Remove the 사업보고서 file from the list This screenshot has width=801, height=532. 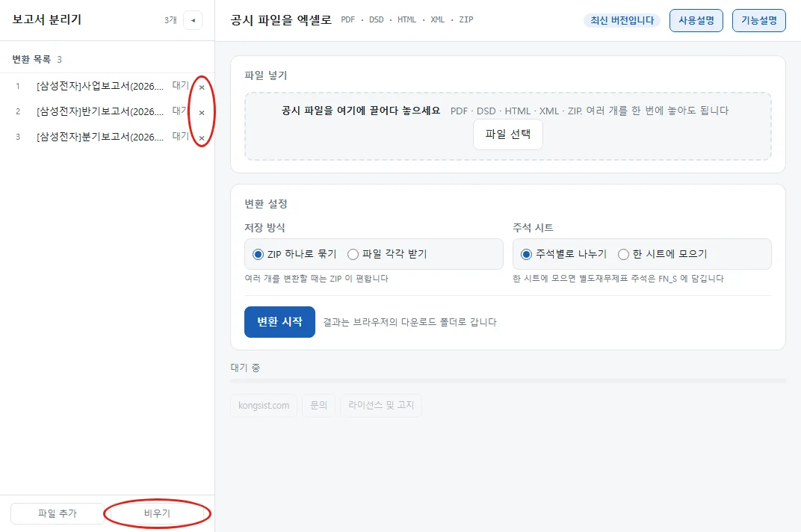point(202,87)
